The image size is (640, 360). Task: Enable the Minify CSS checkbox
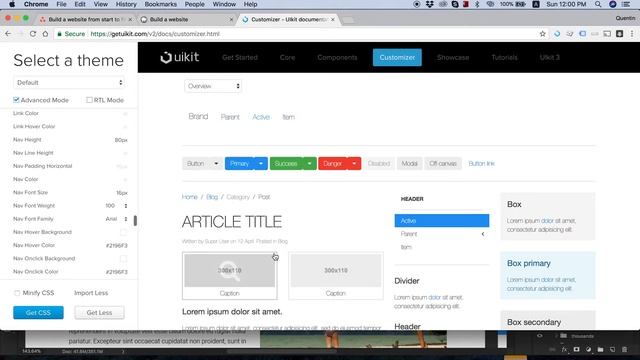coord(17,293)
